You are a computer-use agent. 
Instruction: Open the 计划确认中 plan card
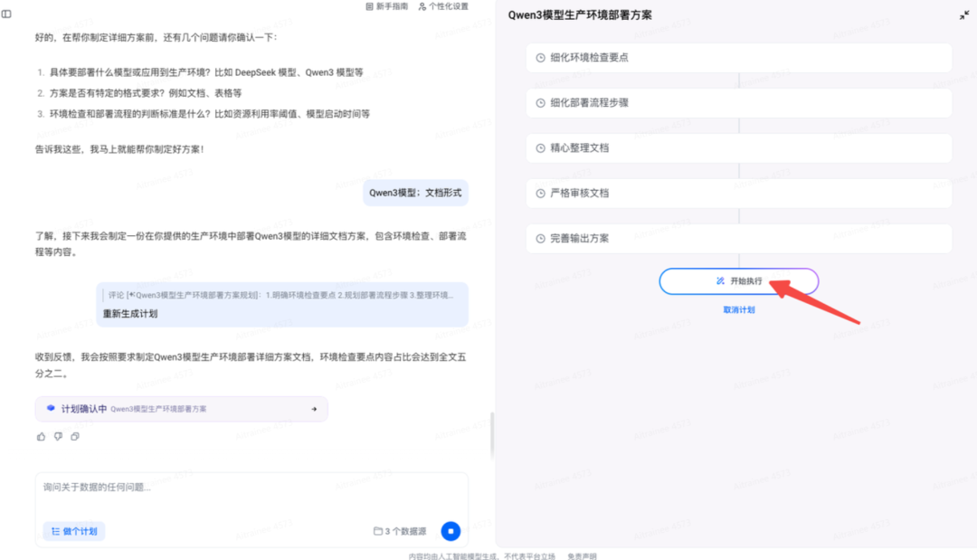click(x=181, y=409)
